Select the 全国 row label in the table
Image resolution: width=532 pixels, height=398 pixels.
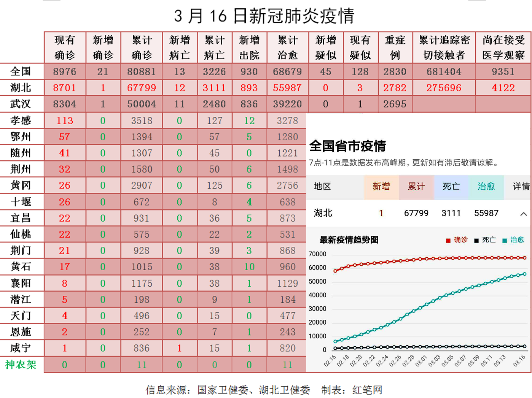21,71
